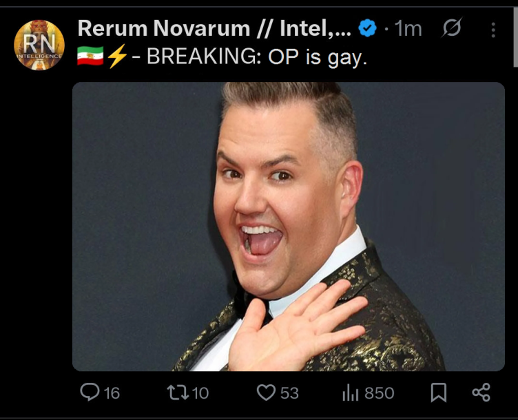518x420 pixels.
Task: Click the like count 53
Action: 290,393
